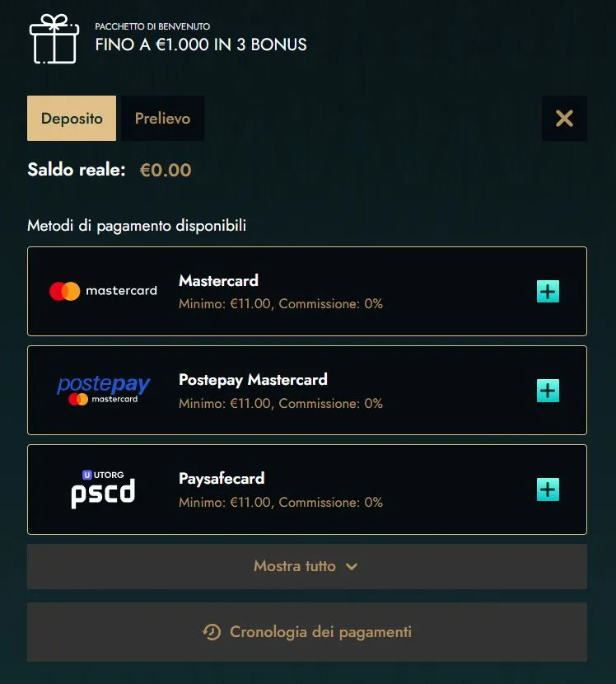Close the deposit panel with X
Viewport: 616px width, 684px height.
564,119
